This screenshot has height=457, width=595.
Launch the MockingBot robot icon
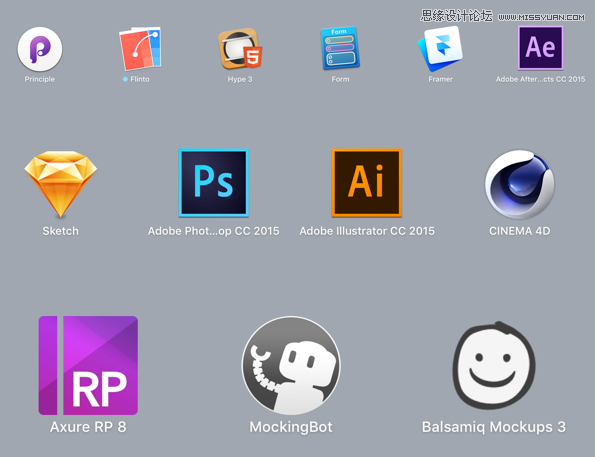pyautogui.click(x=291, y=366)
